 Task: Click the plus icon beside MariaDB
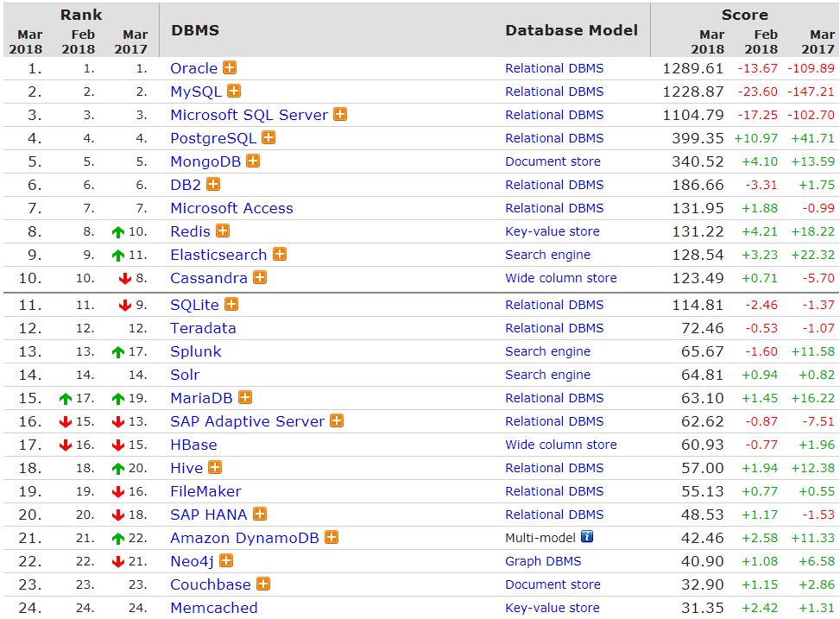(x=245, y=397)
